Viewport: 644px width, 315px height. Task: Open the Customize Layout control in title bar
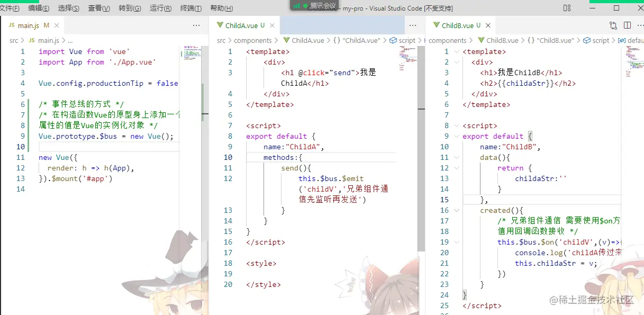(x=567, y=8)
